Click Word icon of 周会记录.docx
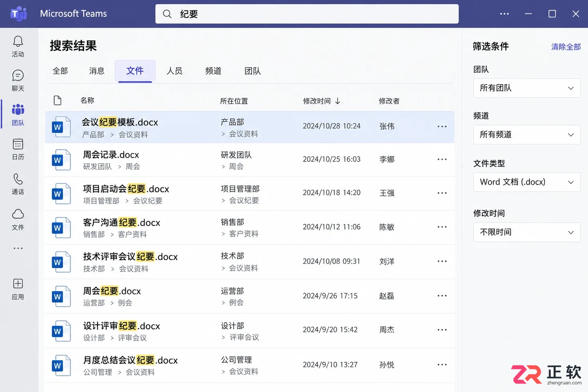The height and width of the screenshot is (392, 588). (61, 160)
